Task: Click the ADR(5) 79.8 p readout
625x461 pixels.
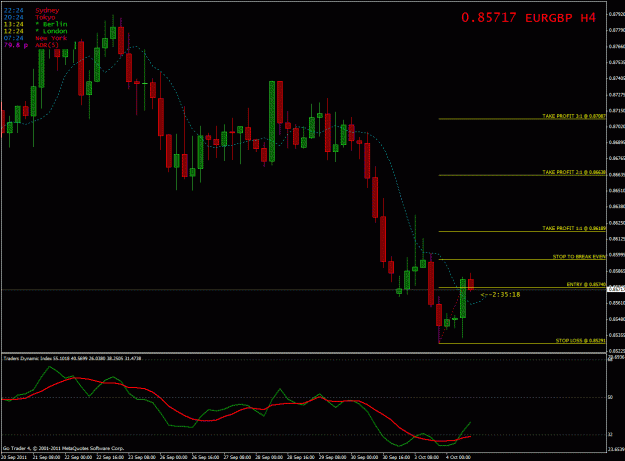Action: [31, 45]
